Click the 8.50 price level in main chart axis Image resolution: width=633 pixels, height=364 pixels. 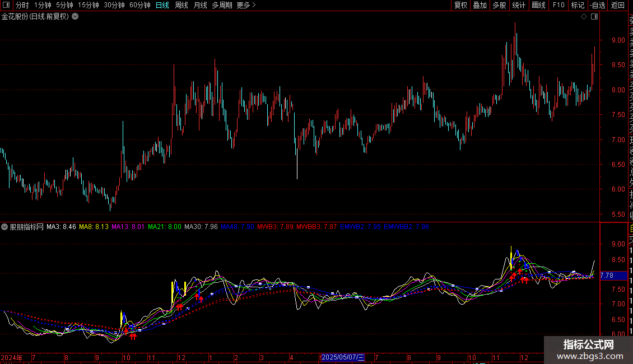click(618, 65)
